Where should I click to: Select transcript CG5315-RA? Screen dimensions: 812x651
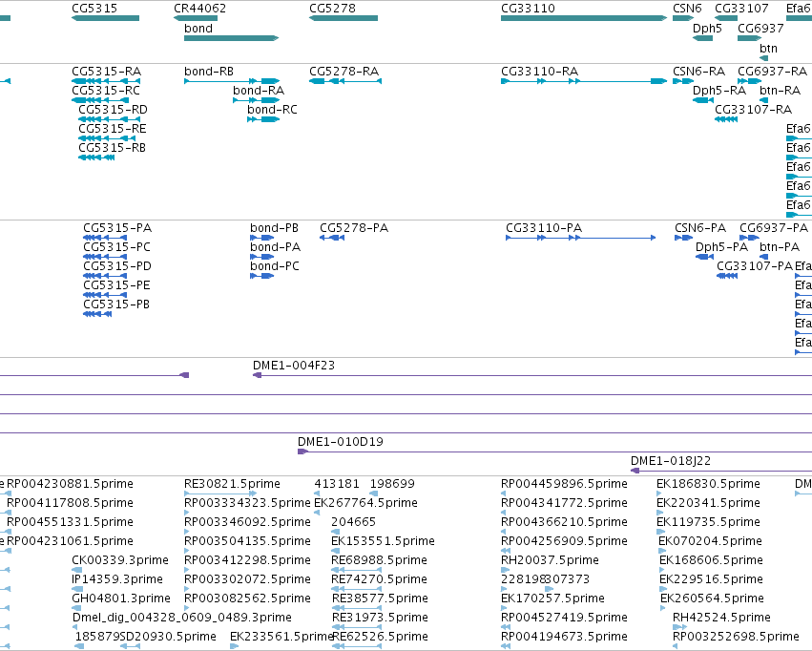click(x=106, y=81)
